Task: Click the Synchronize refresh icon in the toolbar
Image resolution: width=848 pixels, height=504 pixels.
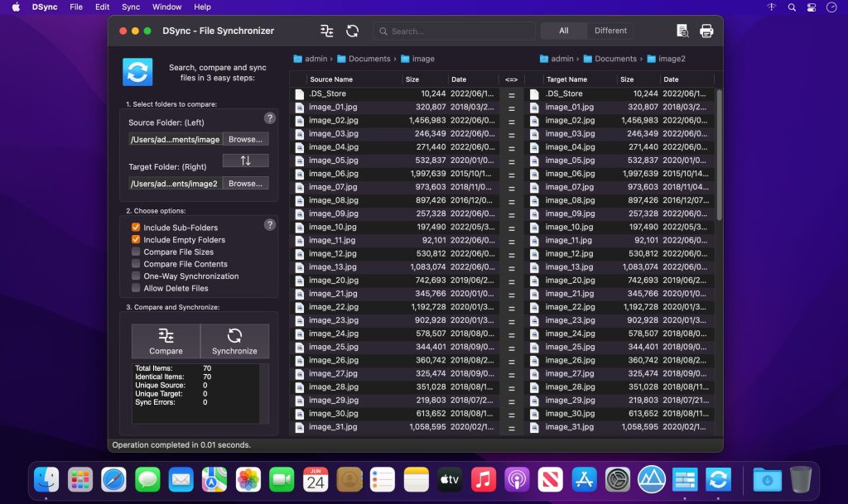Action: [x=352, y=31]
